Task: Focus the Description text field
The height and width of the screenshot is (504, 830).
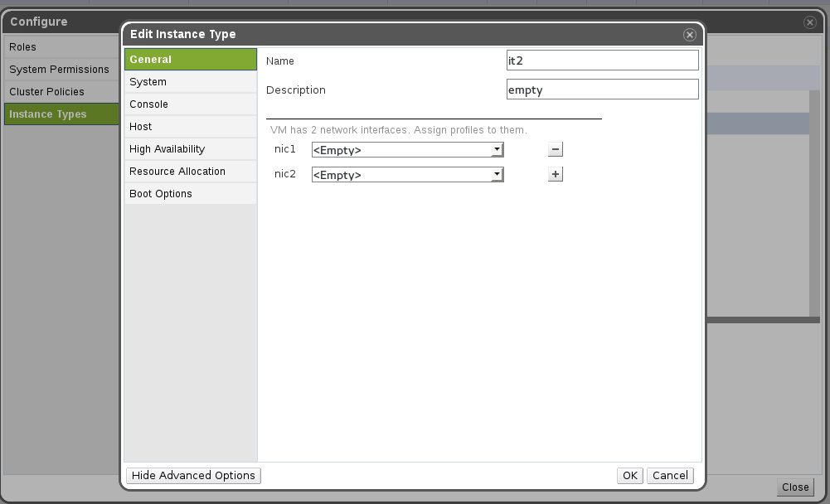Action: 602,90
